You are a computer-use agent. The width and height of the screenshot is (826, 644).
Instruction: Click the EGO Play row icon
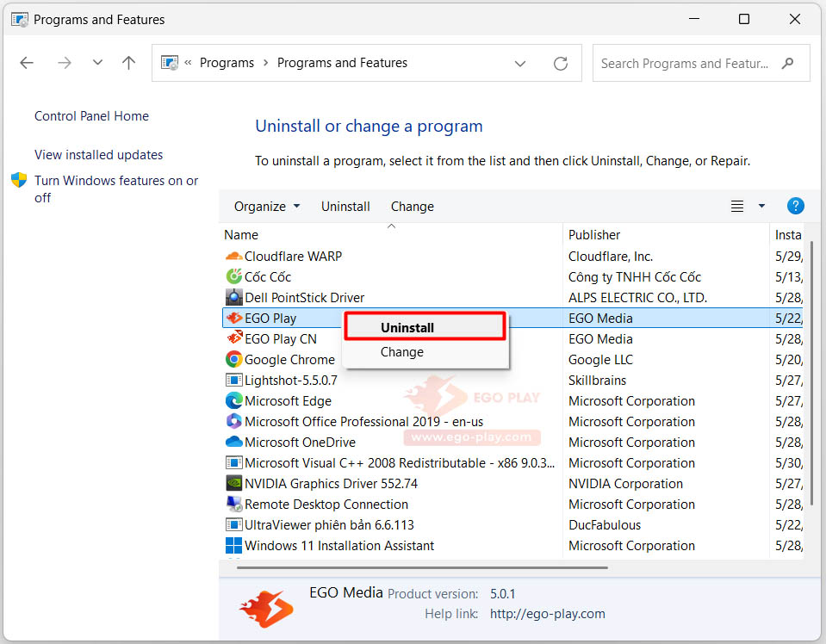coord(233,318)
